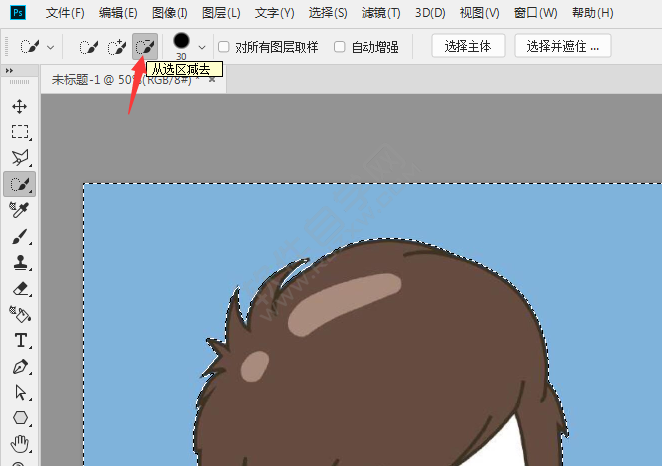662x466 pixels.
Task: Select the Clone Stamp tool
Action: [x=20, y=263]
